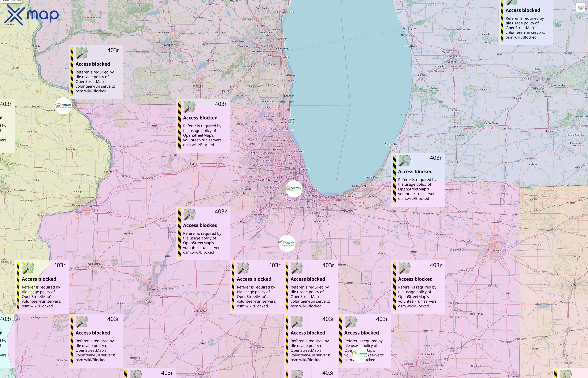
Task: Click the Milwaukee city label
Action: point(282,49)
